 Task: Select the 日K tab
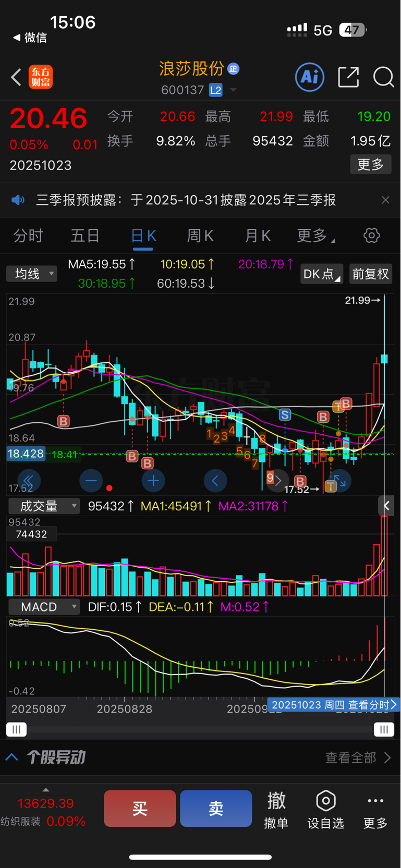tap(143, 236)
